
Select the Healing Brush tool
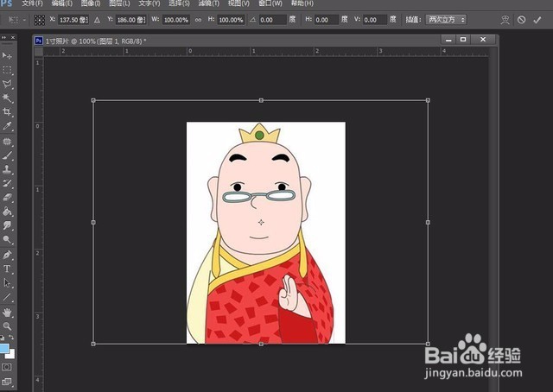click(7, 142)
